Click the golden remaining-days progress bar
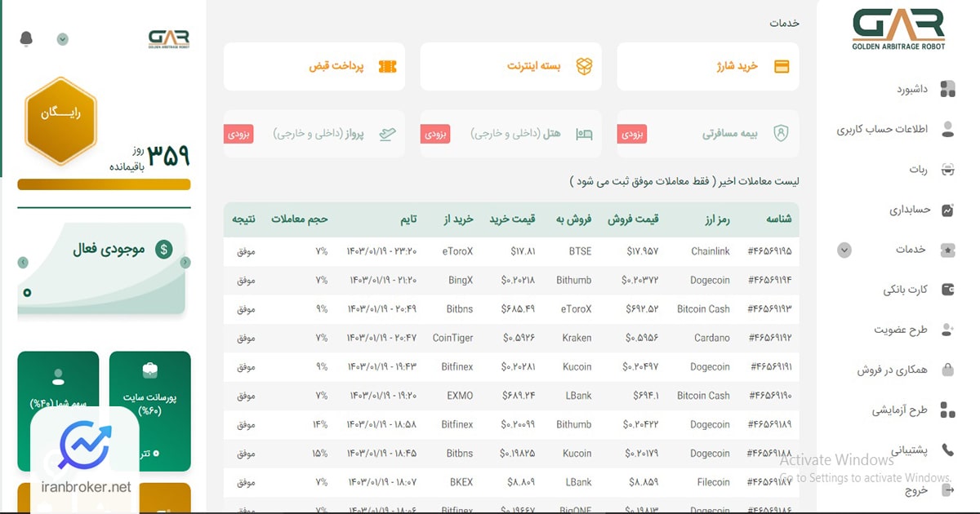 pos(104,184)
